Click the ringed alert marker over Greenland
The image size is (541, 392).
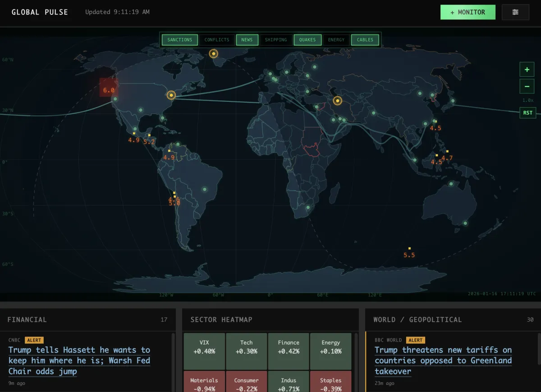pos(214,54)
